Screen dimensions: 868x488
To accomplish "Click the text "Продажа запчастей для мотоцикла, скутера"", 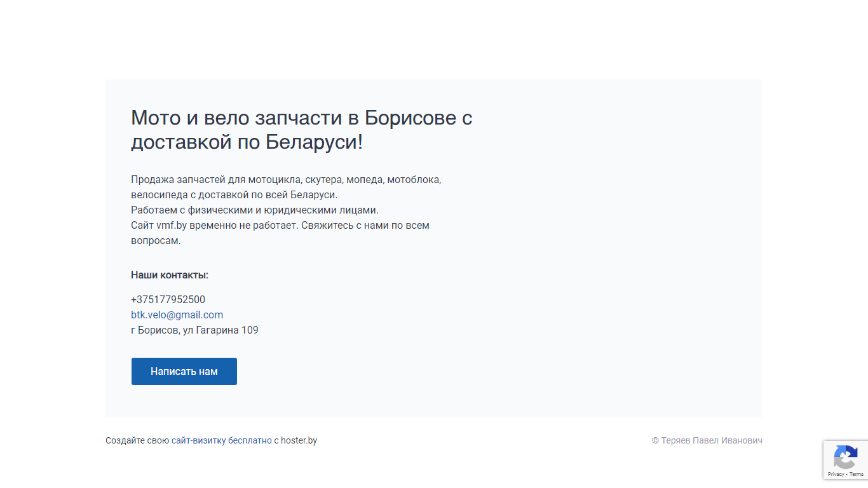I will coord(237,180).
